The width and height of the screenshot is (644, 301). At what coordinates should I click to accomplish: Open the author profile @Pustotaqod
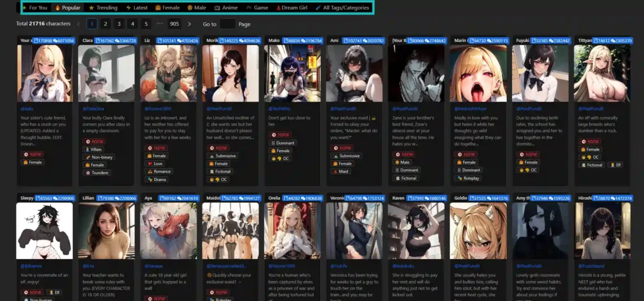592,266
